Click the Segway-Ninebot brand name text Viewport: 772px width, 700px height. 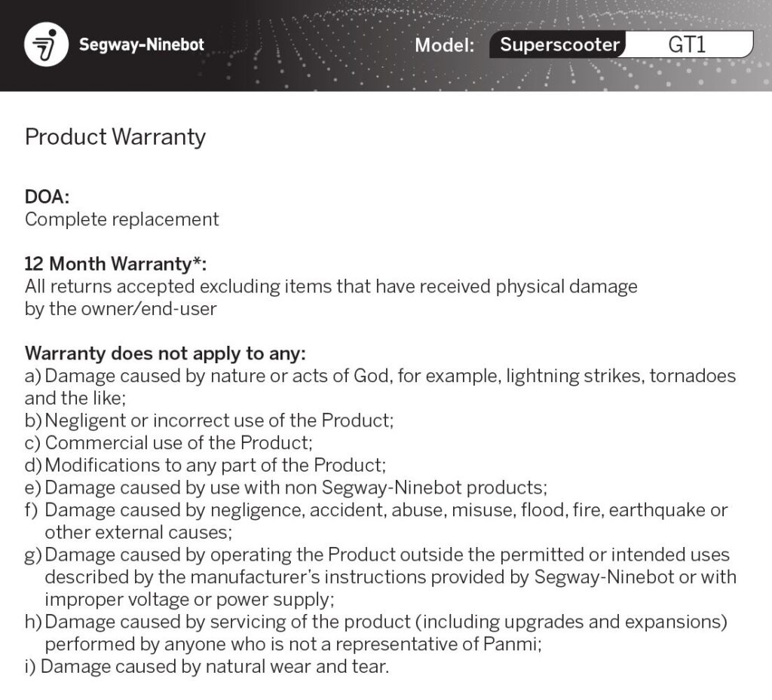pos(142,44)
